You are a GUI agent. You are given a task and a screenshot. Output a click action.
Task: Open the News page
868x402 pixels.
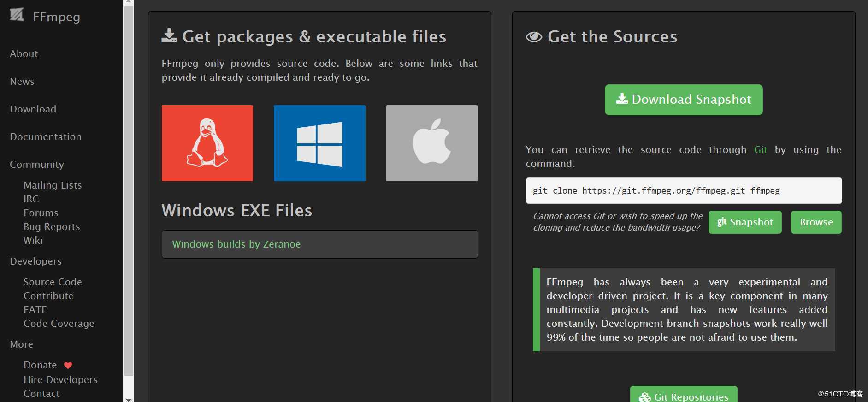(x=22, y=81)
